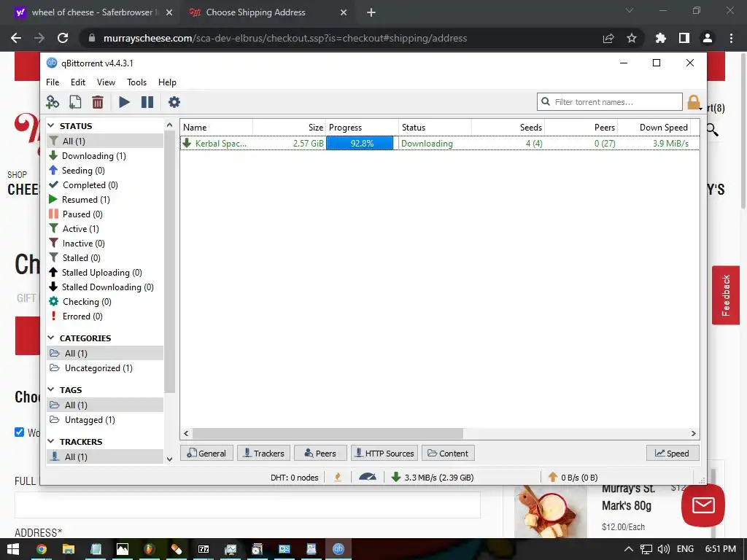Sort by the Size column header

pyautogui.click(x=289, y=127)
